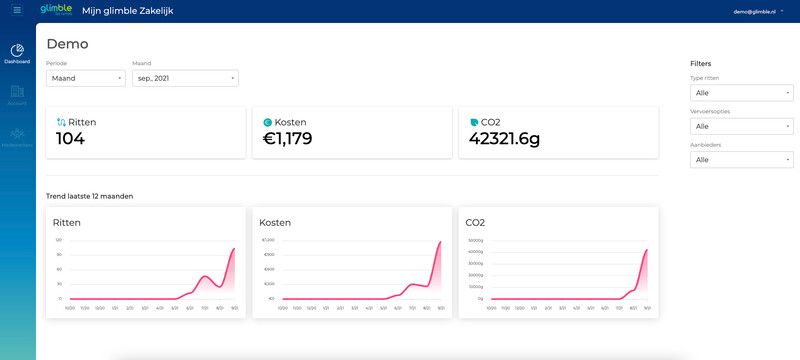The width and height of the screenshot is (800, 360).
Task: Open the Account building icon
Action: click(x=17, y=91)
